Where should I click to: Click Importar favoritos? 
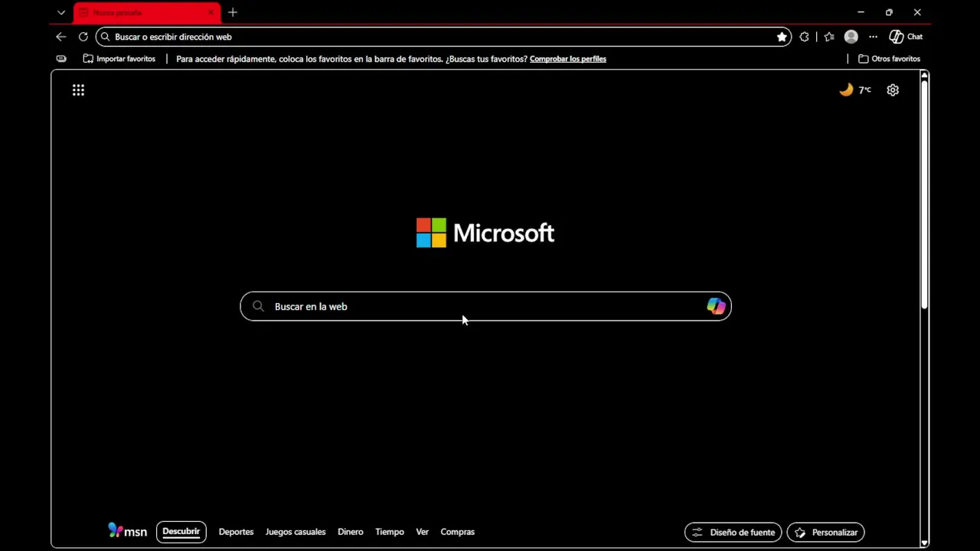coord(119,59)
